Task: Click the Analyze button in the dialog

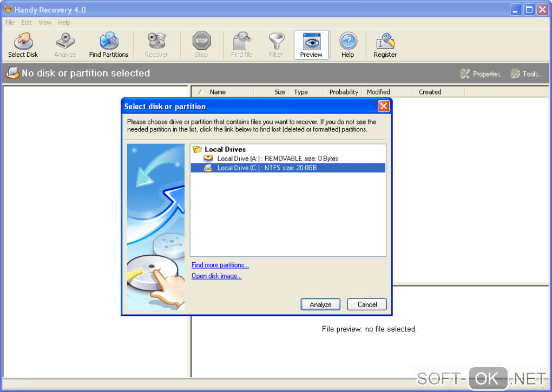Action: (x=320, y=304)
